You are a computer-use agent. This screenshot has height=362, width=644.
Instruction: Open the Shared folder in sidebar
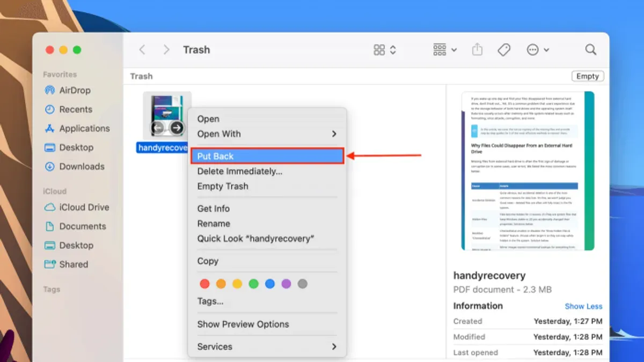66,264
